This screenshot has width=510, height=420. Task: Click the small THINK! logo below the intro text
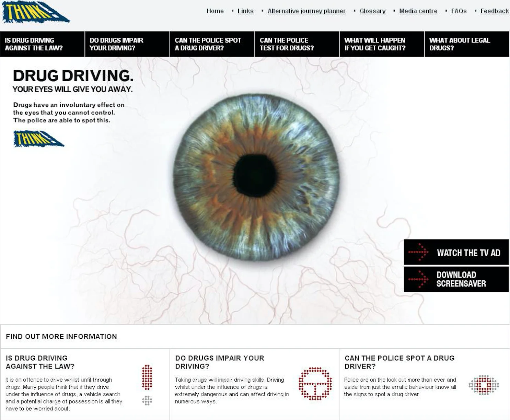coord(39,139)
